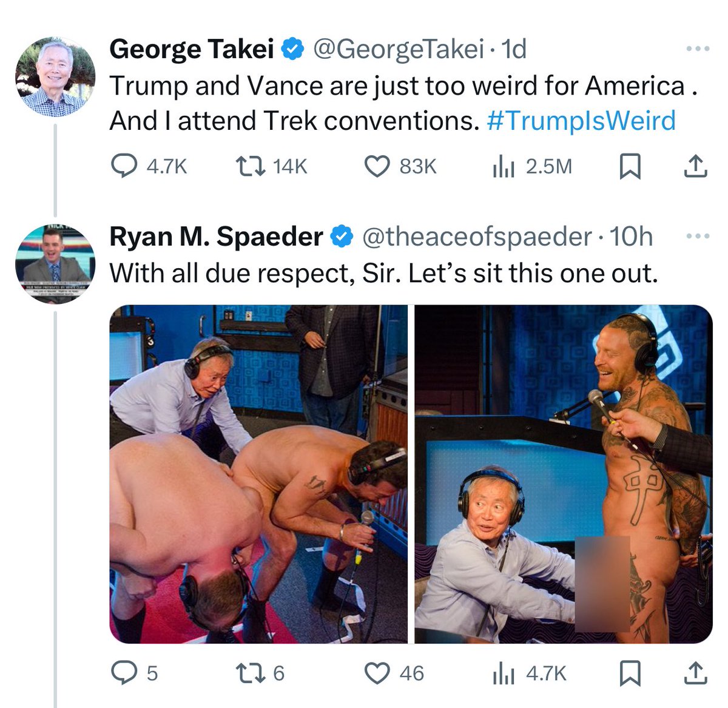Open more options for Ryan M. Spaeder's reply
The height and width of the screenshot is (708, 728).
pos(697,236)
